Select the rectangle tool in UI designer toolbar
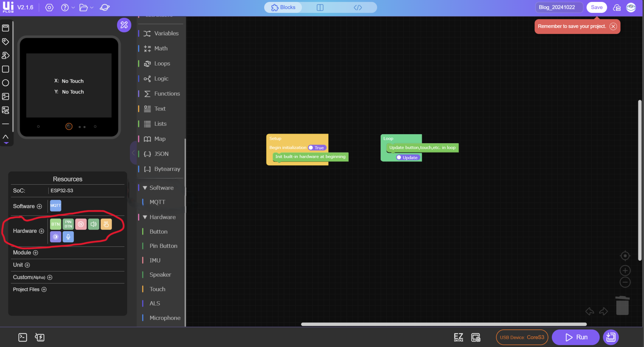Viewport: 644px width, 347px height. click(5, 69)
